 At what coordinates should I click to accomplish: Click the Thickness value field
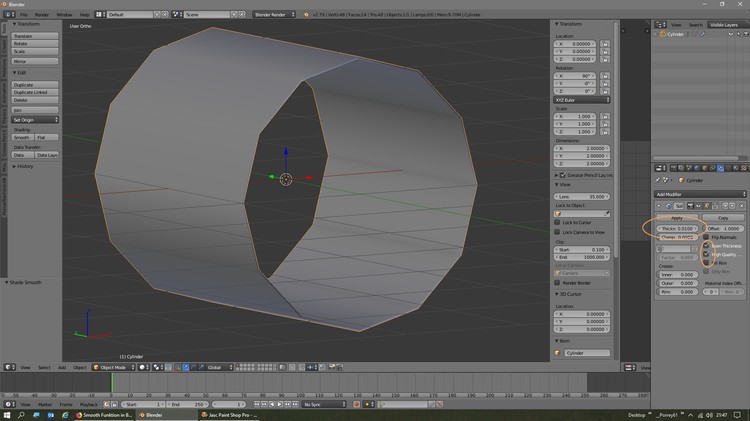(676, 228)
